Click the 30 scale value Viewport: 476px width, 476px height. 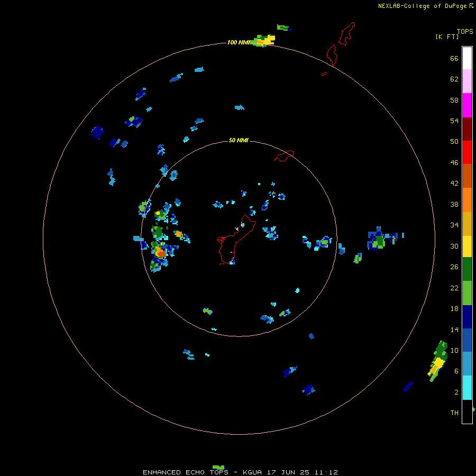454,246
